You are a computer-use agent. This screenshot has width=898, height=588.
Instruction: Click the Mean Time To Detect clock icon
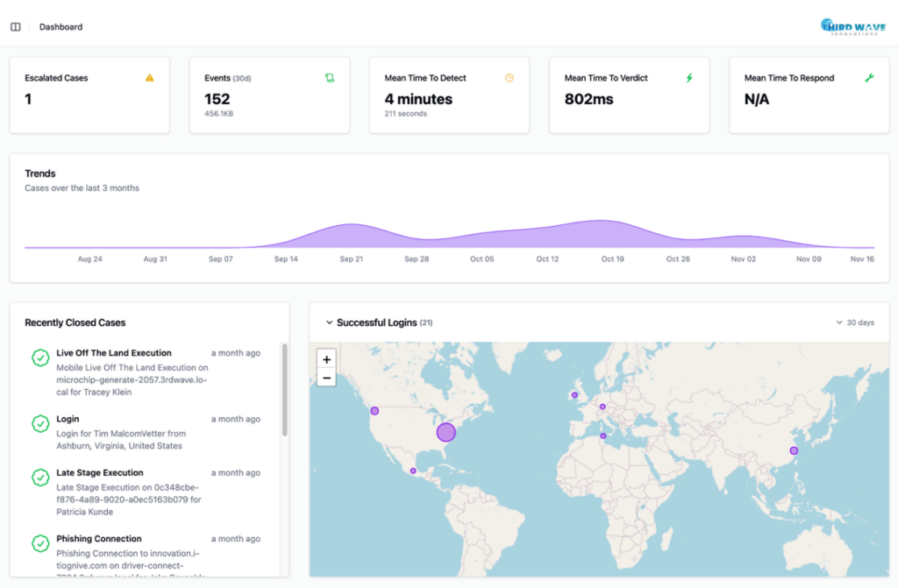tap(510, 78)
